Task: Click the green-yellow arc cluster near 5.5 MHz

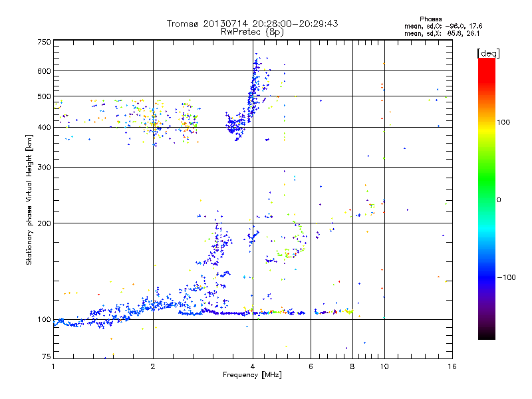Action: (x=293, y=241)
